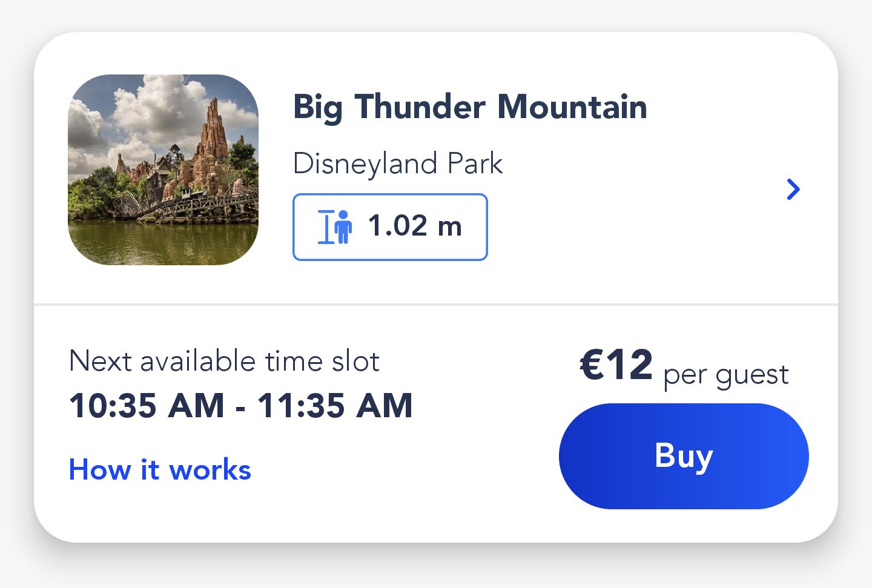Click the wooden bridge in the attraction photo
Screen dimensions: 872x588
click(x=182, y=206)
